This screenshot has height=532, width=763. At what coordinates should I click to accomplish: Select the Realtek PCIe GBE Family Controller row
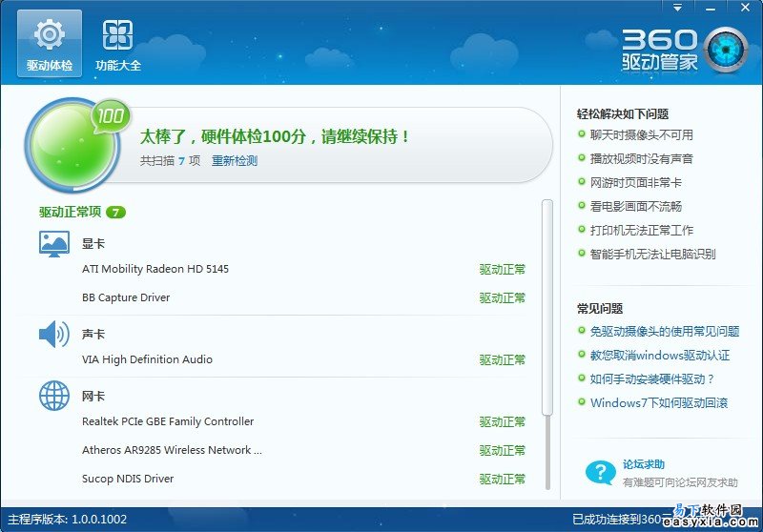tap(168, 421)
